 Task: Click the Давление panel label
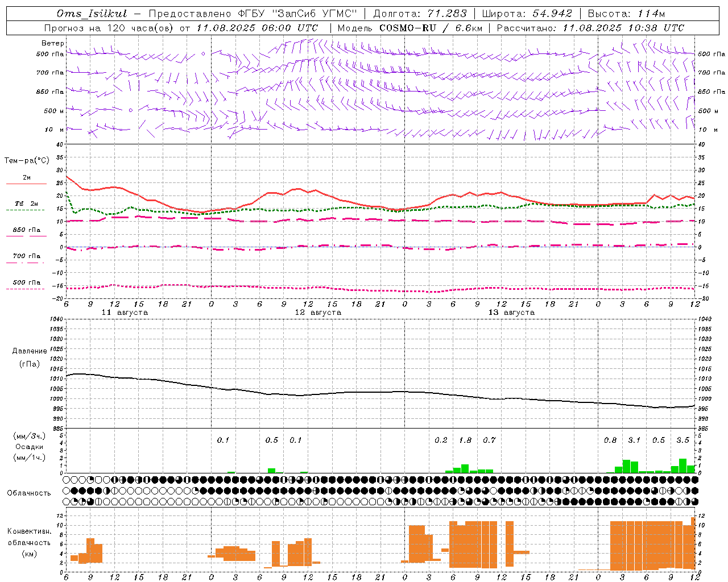tap(30, 351)
